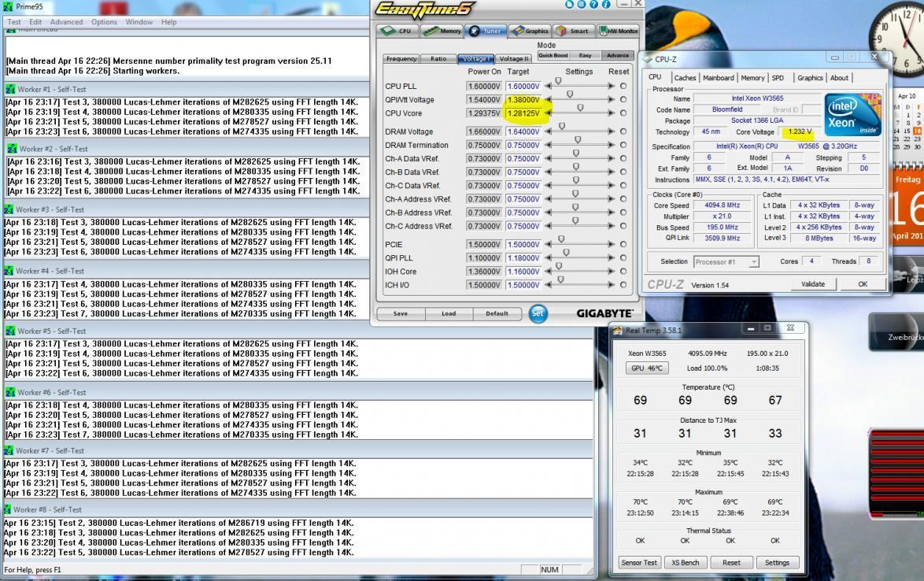Image resolution: width=924 pixels, height=581 pixels.
Task: Click Worker #2 Self-Test window icon
Action: coord(12,149)
